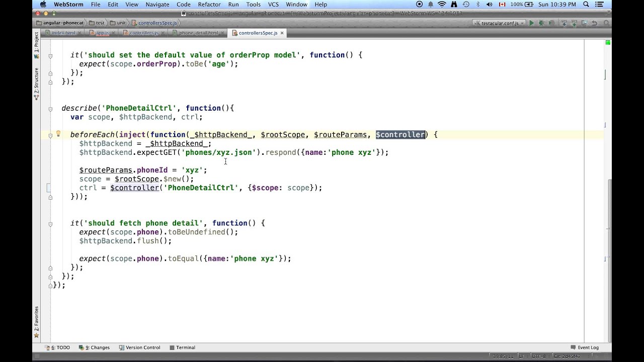Click the test folder breadcrumb

point(97,23)
